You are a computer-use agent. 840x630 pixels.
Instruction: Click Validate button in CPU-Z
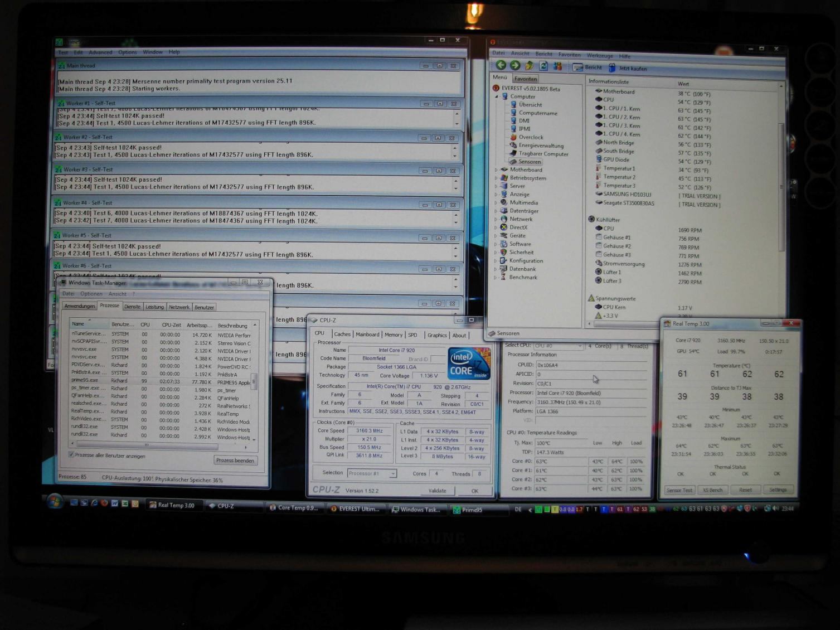(437, 491)
